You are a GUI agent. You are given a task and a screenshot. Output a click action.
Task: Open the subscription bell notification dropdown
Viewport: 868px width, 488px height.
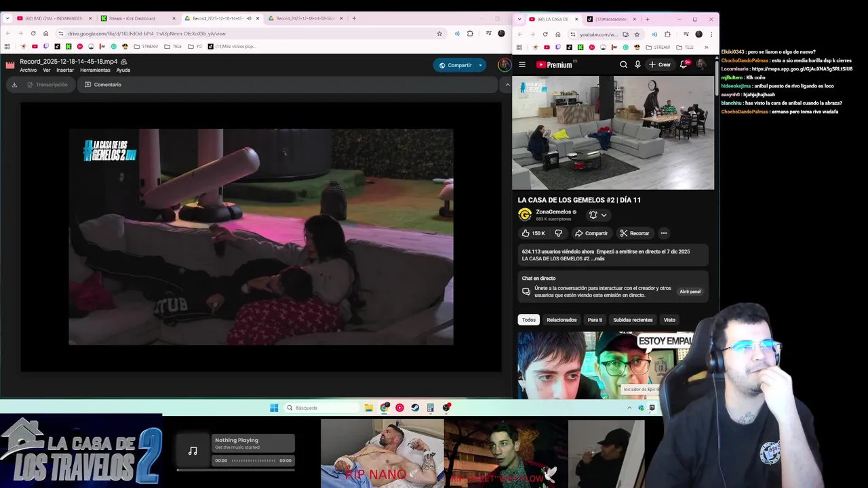(597, 215)
